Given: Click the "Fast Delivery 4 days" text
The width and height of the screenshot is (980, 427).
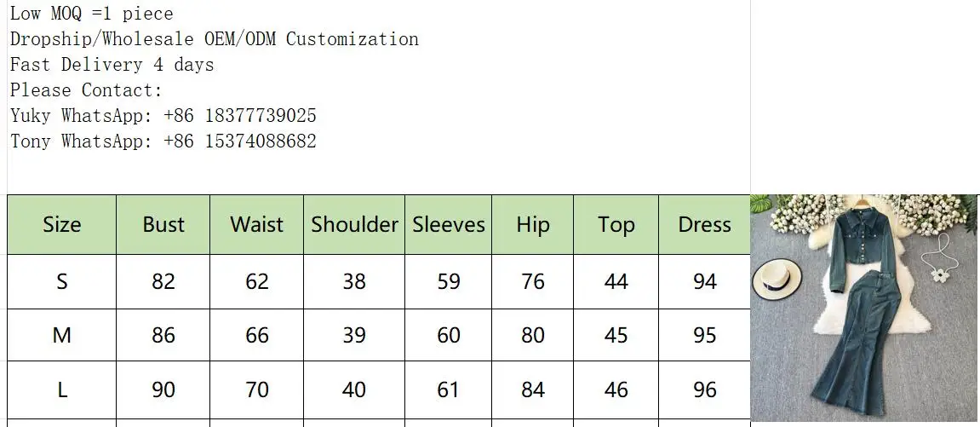Looking at the screenshot, I should [x=112, y=65].
